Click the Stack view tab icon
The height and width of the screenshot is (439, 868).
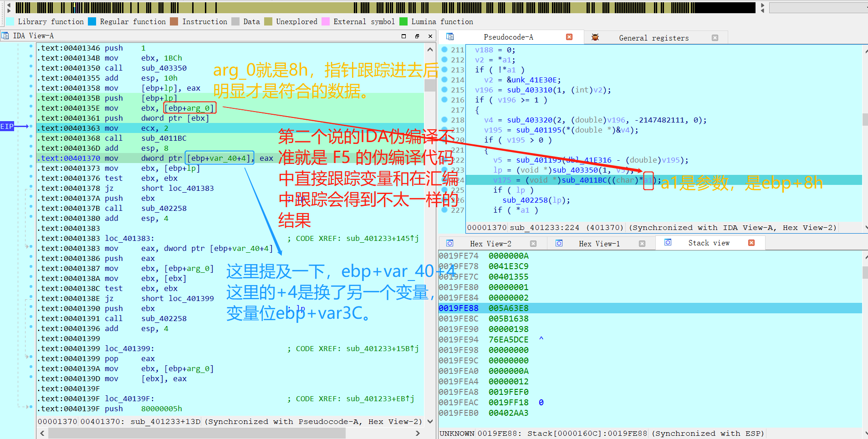coord(668,243)
